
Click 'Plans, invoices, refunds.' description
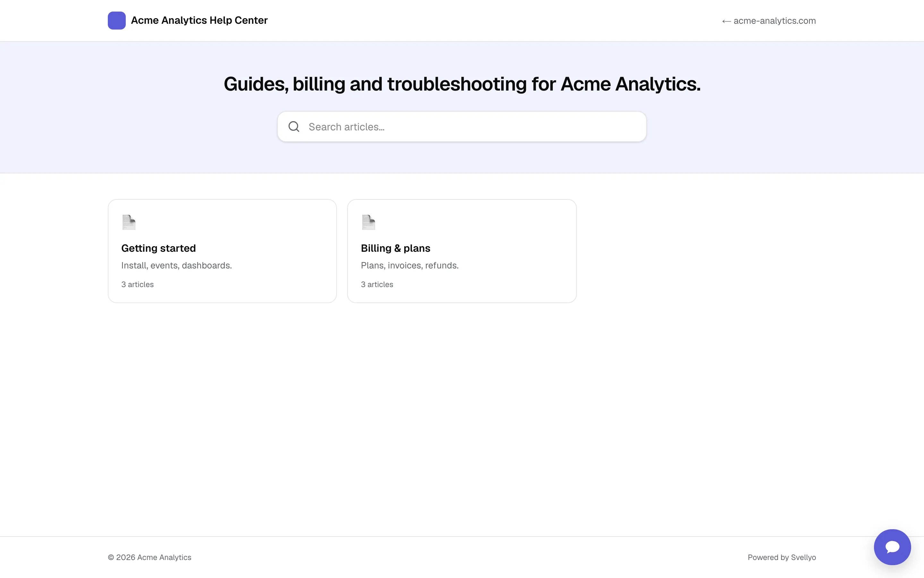(x=409, y=265)
